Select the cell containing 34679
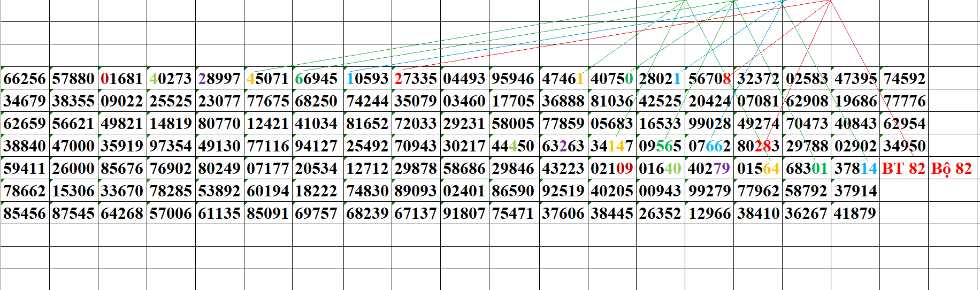This screenshot has width=980, height=290. 25,101
